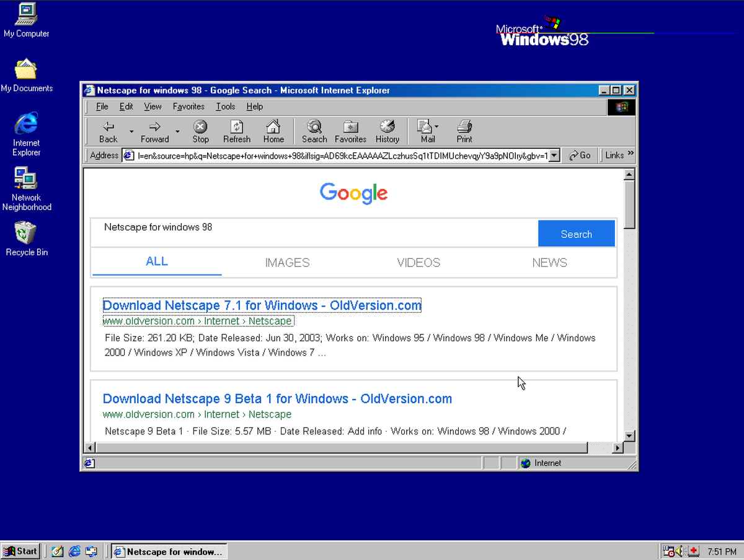
Task: Click the vertical scrollbar thumb
Action: point(629,204)
